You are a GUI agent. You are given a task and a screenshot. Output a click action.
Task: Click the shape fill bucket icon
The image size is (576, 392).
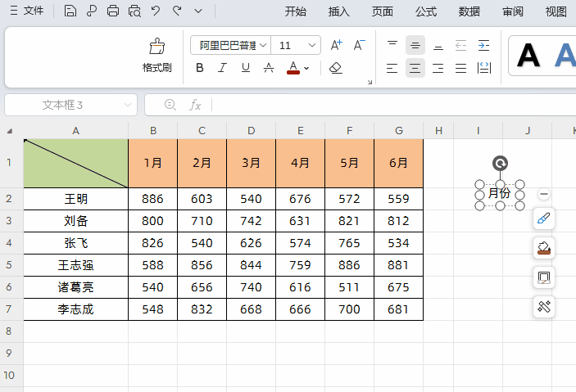(543, 248)
